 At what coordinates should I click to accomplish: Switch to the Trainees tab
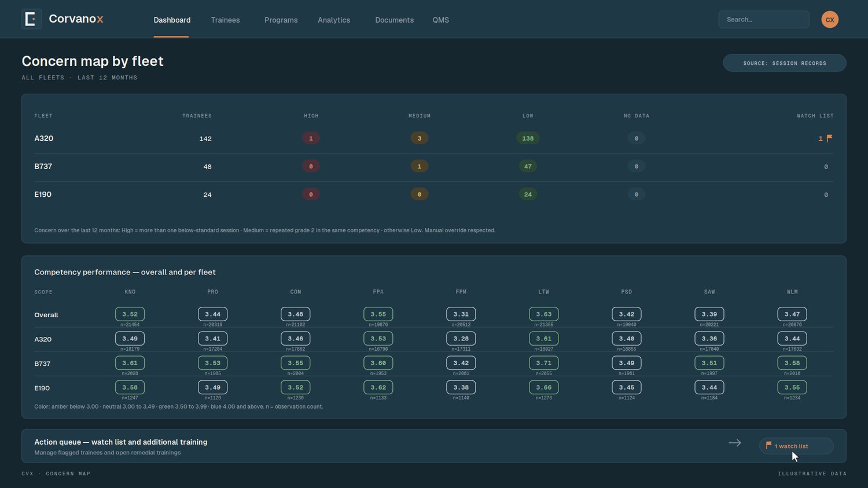[x=225, y=20]
